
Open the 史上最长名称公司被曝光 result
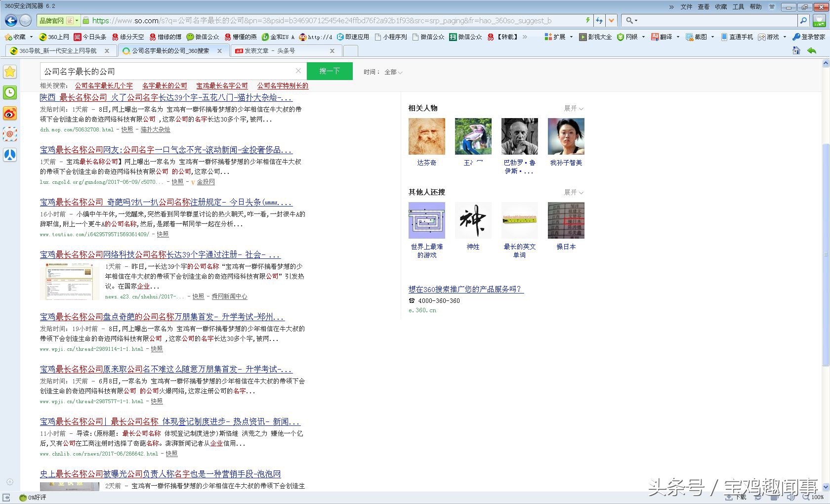click(161, 474)
